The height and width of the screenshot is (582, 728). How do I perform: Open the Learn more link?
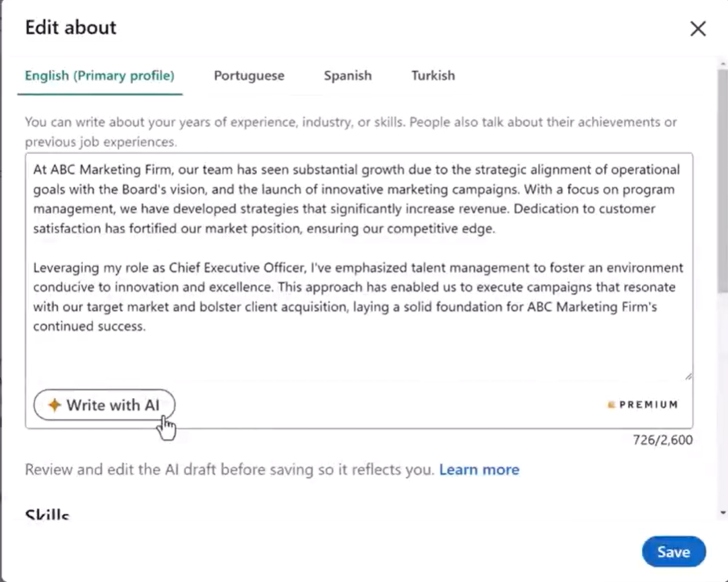click(x=479, y=469)
